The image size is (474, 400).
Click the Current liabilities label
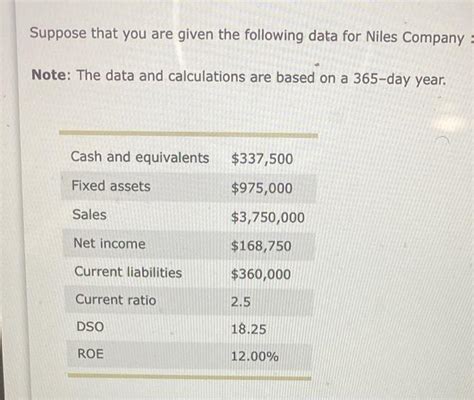(128, 272)
